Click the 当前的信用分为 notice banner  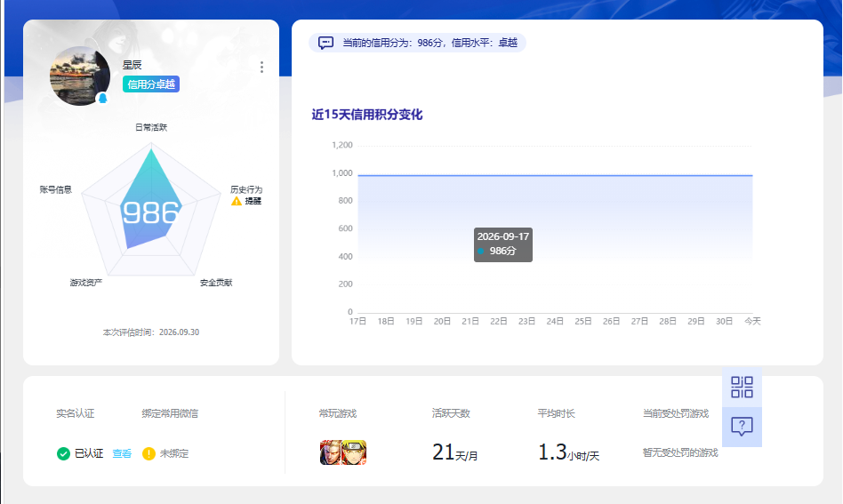[417, 43]
